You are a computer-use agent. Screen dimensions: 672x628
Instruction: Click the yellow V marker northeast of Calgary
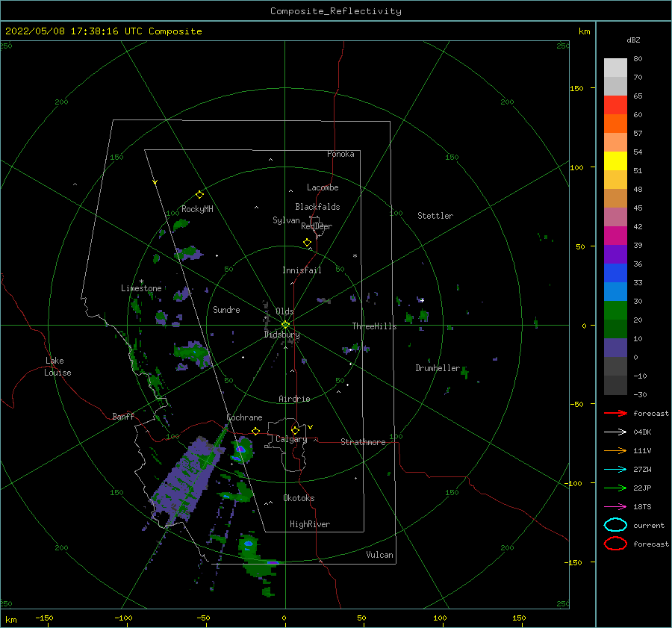tap(311, 427)
